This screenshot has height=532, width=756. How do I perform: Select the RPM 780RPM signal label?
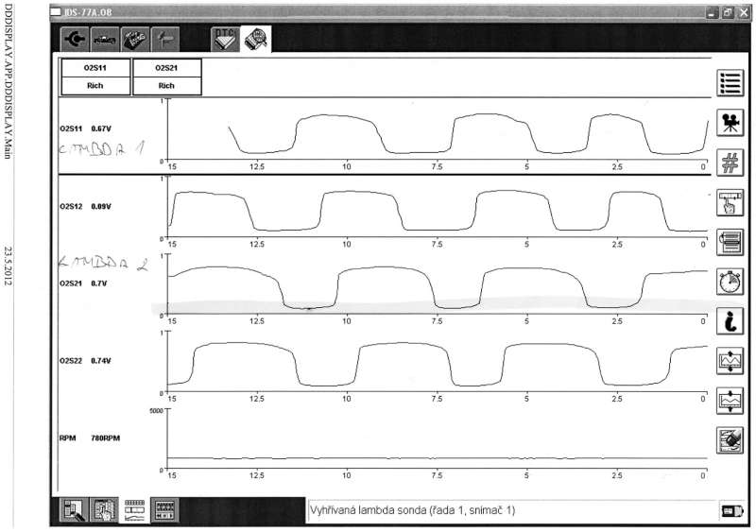click(x=90, y=438)
